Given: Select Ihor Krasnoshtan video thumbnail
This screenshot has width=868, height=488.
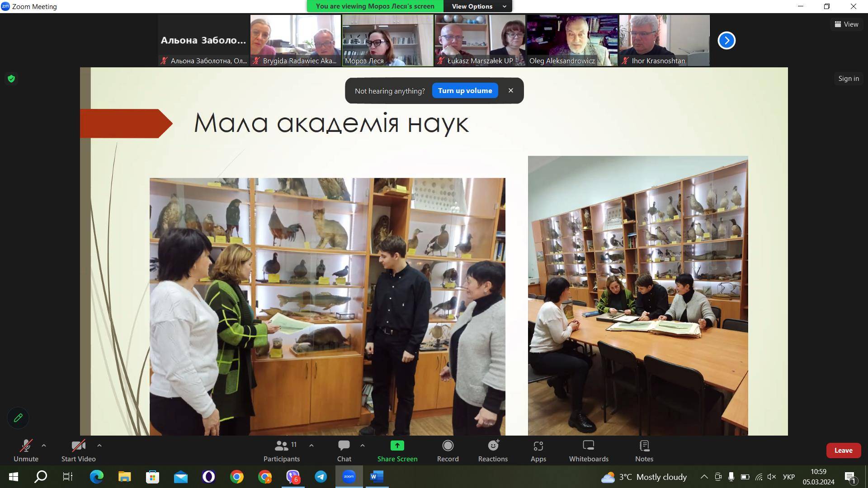Looking at the screenshot, I should pos(665,40).
